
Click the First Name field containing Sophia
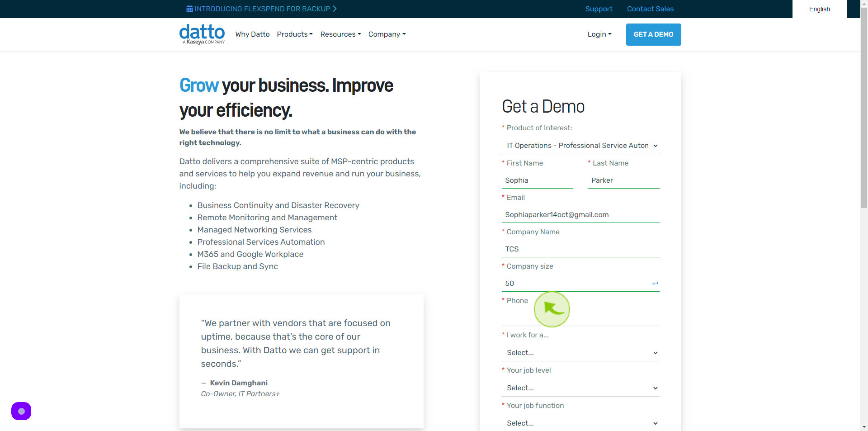538,180
